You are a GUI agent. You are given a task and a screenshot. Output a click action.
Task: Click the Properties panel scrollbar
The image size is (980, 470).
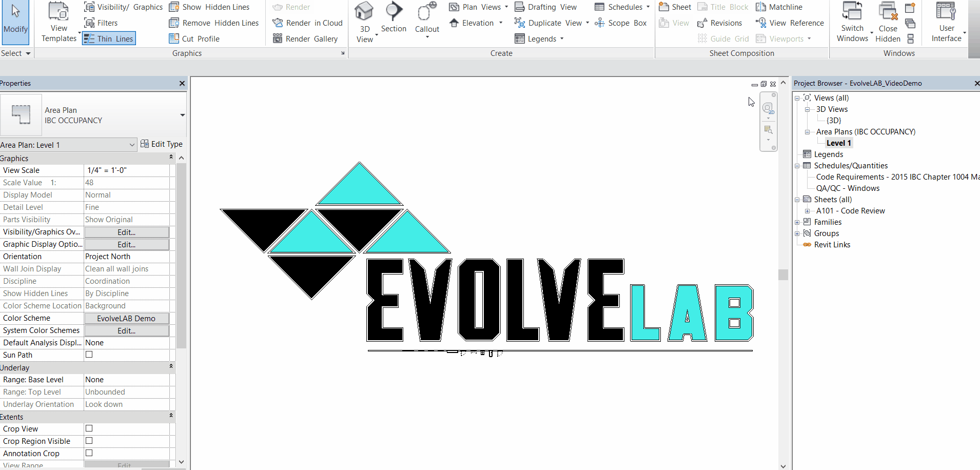181,256
